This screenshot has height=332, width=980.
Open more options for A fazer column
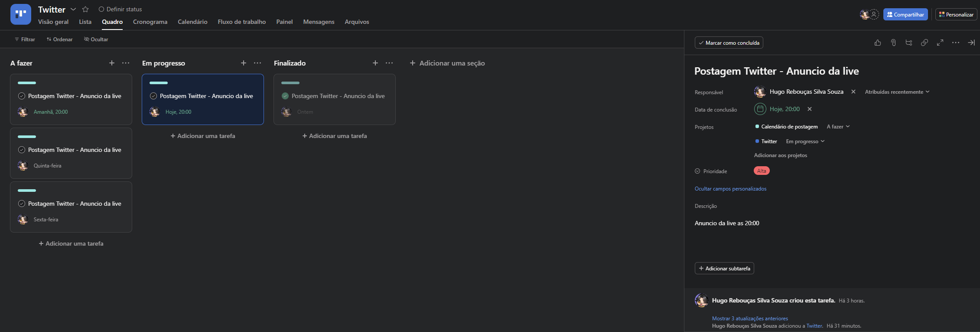(126, 63)
